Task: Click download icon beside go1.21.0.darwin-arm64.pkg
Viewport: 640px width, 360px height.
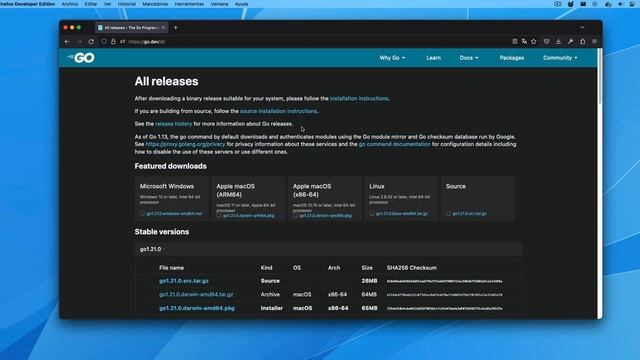Action: [x=219, y=216]
